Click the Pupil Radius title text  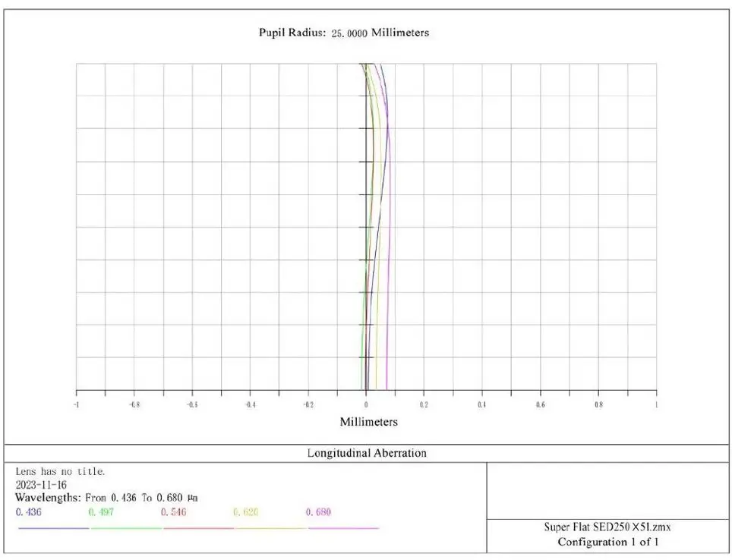[x=344, y=33]
